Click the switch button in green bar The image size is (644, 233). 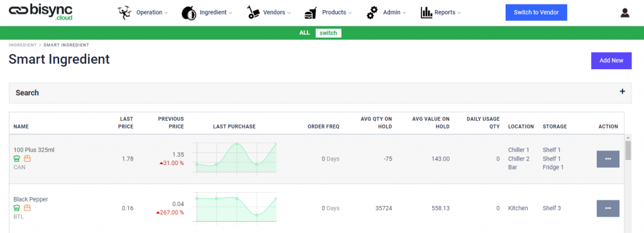328,33
